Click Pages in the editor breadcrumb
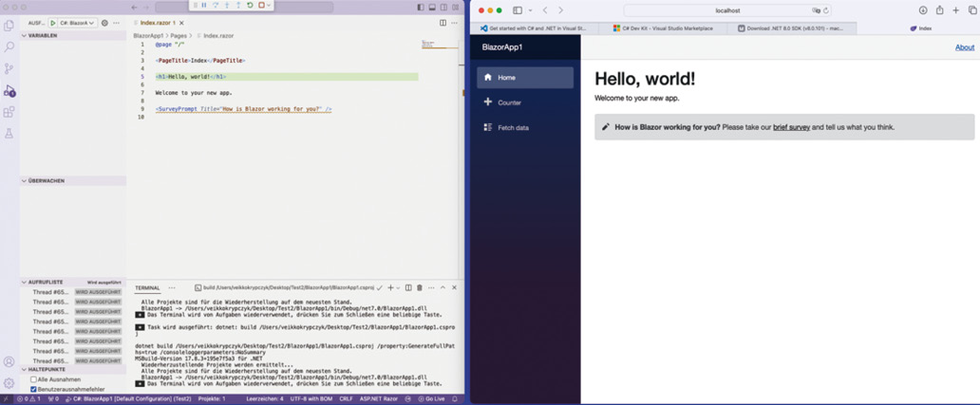 179,36
